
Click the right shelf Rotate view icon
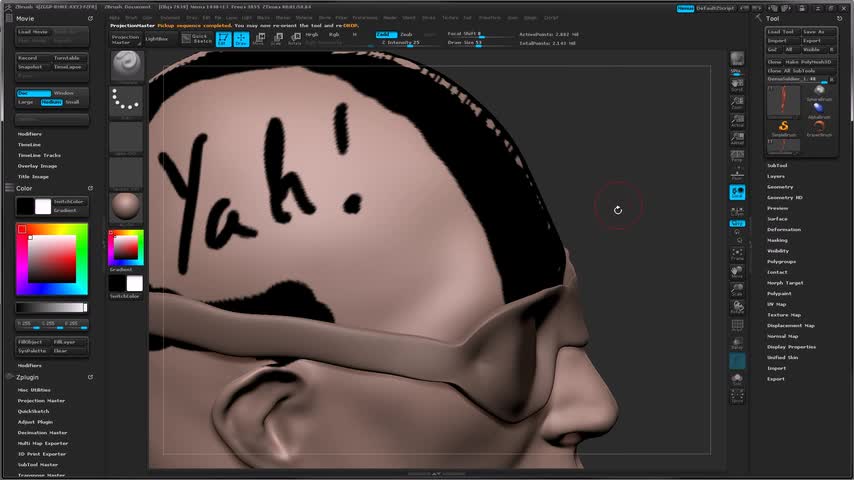pos(737,308)
